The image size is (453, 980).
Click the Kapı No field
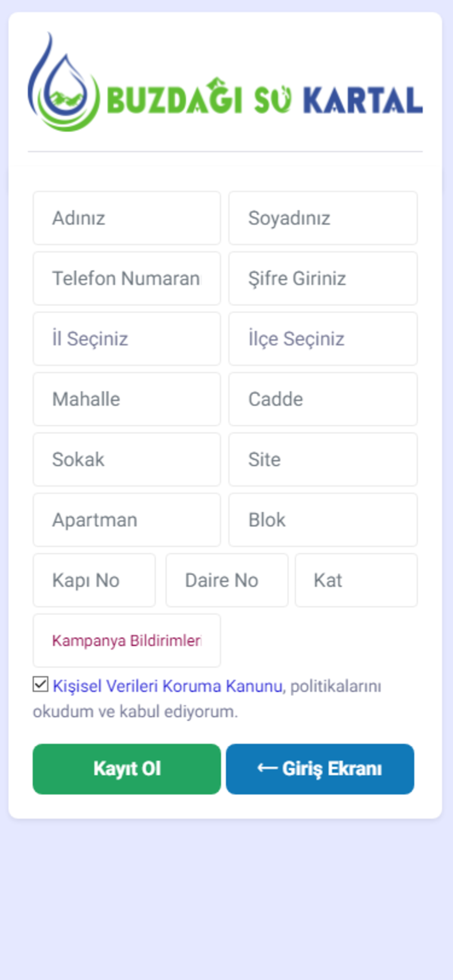pyautogui.click(x=94, y=580)
